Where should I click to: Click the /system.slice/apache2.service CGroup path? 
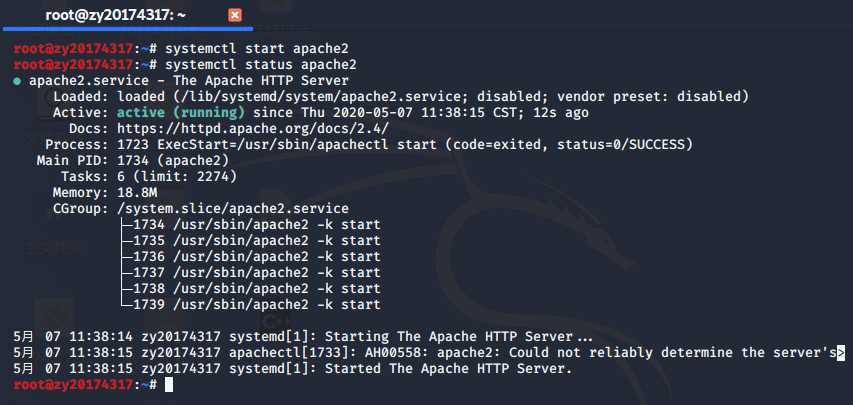coord(233,209)
